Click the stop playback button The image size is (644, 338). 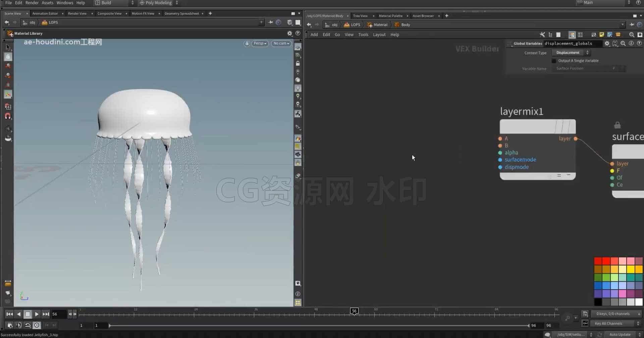(x=28, y=314)
